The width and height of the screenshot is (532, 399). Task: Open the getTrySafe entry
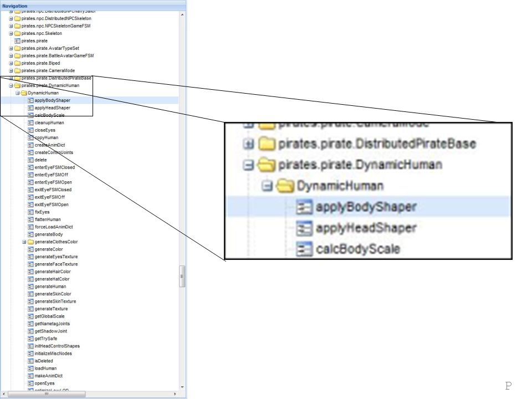pyautogui.click(x=46, y=339)
